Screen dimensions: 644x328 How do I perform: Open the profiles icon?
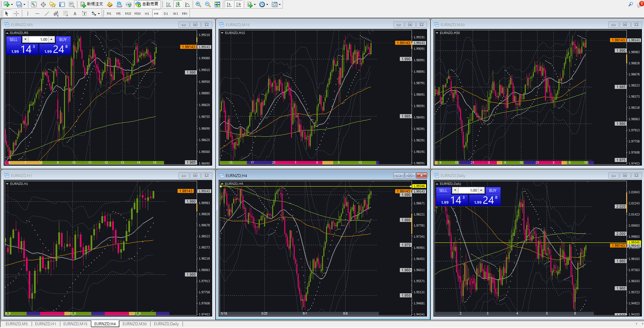click(x=19, y=4)
